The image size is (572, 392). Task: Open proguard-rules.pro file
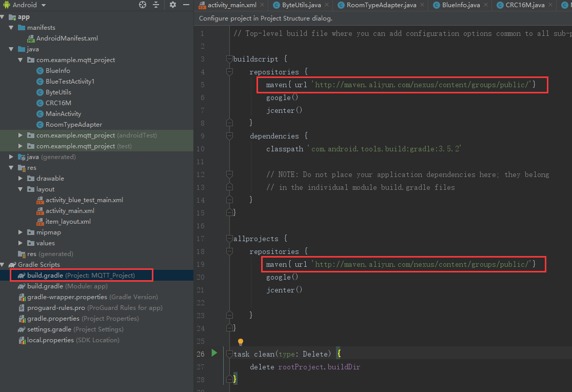94,308
